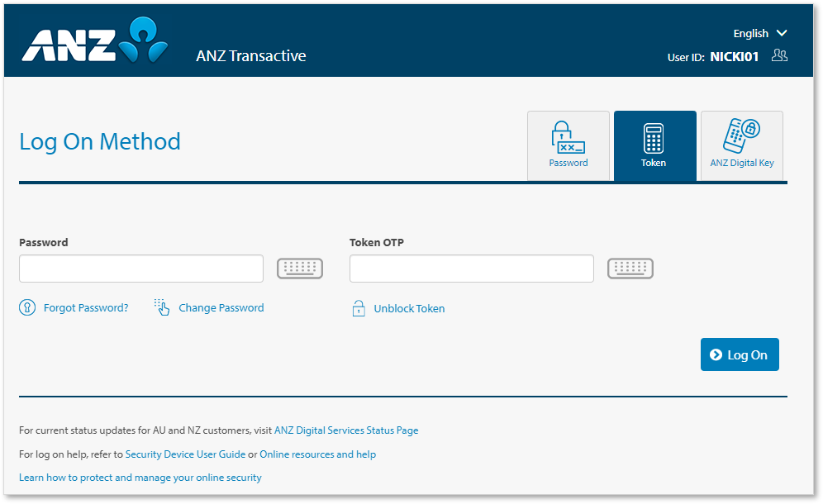Viewport: 823px width, 504px height.
Task: Open the Security Device User Guide link
Action: pos(185,454)
